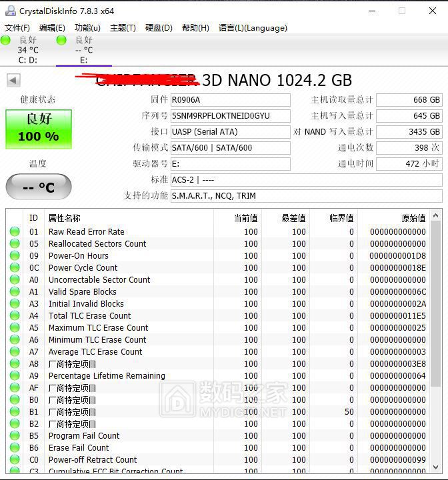Select raw value 0000000001D8 of Power-On Hours
The height and width of the screenshot is (480, 448).
(397, 256)
